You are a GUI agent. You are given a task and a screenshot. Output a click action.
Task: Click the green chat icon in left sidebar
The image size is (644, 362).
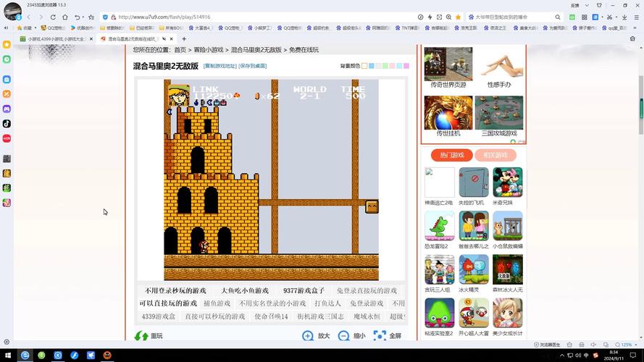point(7,59)
